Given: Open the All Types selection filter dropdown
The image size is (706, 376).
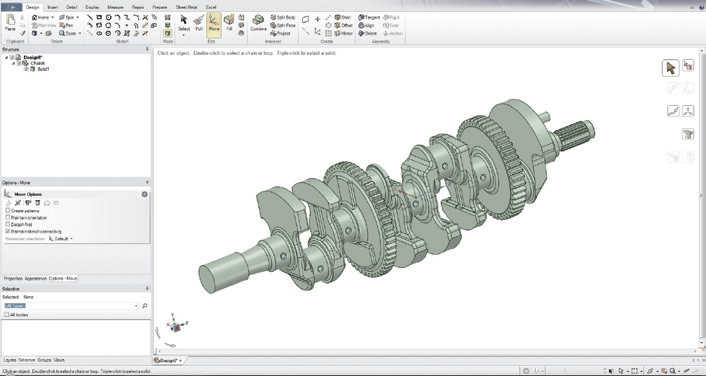Looking at the screenshot, I should (71, 306).
